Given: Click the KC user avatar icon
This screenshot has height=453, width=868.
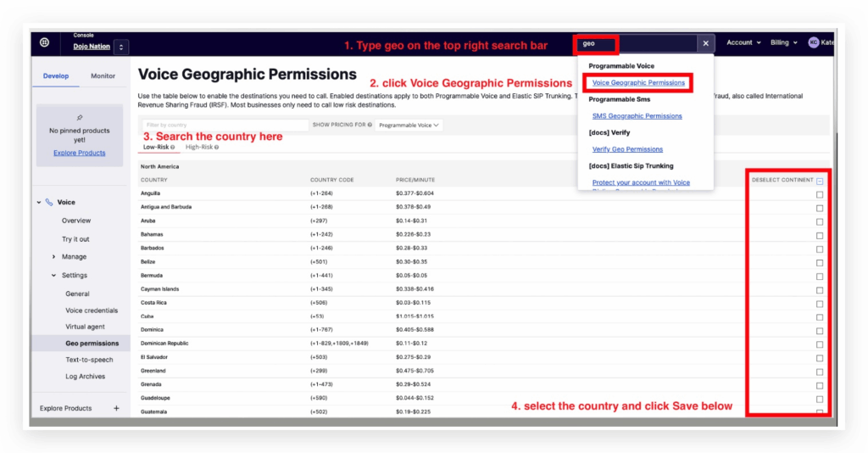Looking at the screenshot, I should 814,42.
